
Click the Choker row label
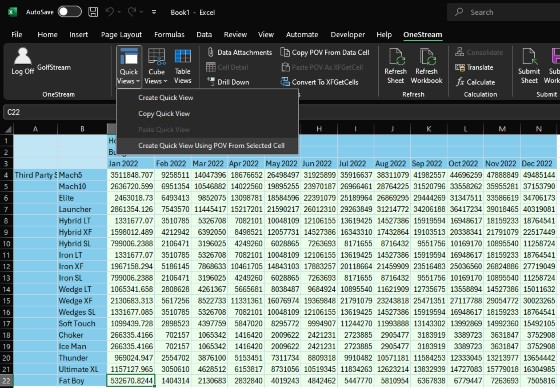(82, 335)
